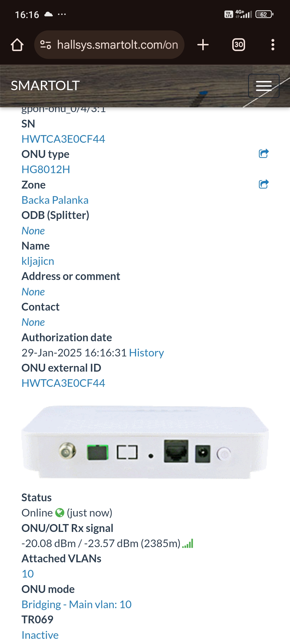Tap the browser home icon
Screen dimensions: 290x644
point(17,45)
